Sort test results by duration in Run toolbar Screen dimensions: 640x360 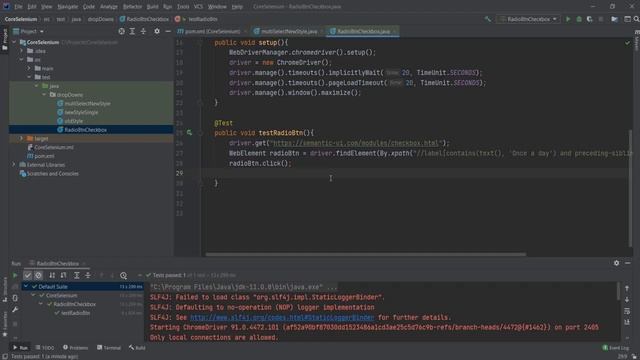(63, 276)
